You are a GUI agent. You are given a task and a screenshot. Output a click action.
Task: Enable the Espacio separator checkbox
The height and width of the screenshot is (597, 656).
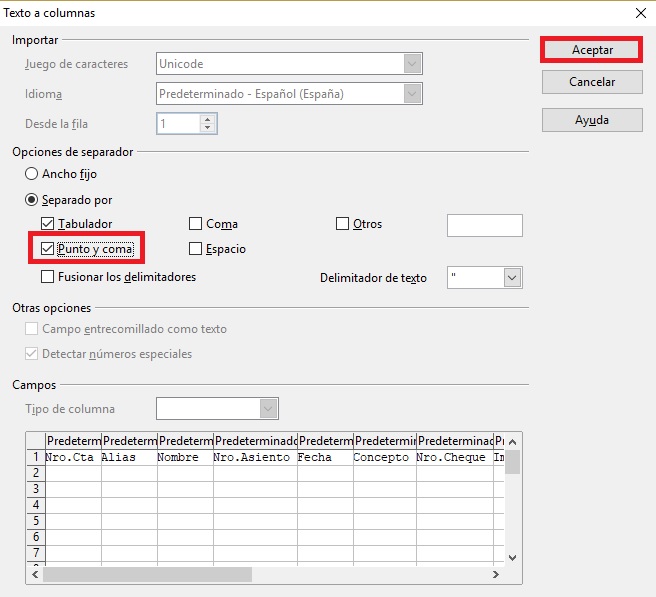[x=196, y=249]
